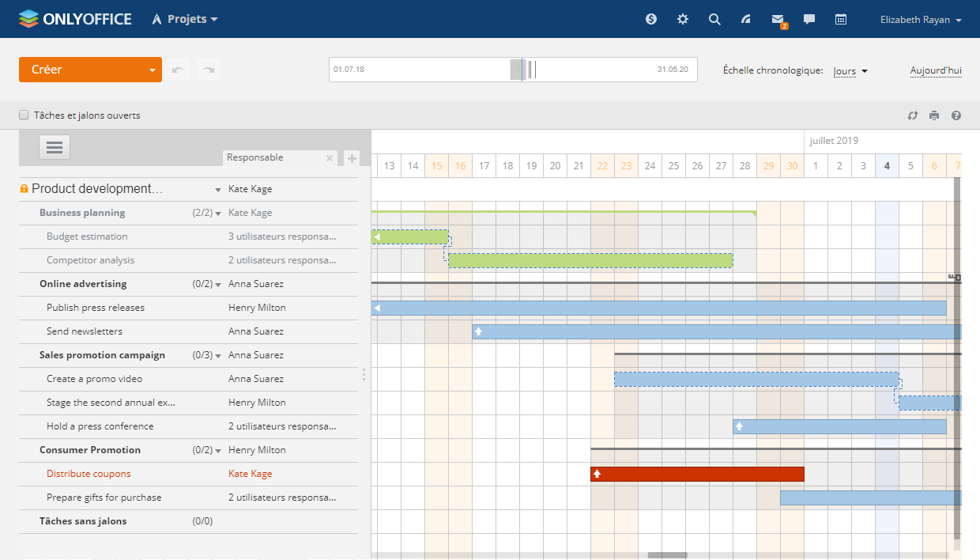Open the hamburger list menu button
Viewport: 980px width, 560px height.
pyautogui.click(x=55, y=147)
